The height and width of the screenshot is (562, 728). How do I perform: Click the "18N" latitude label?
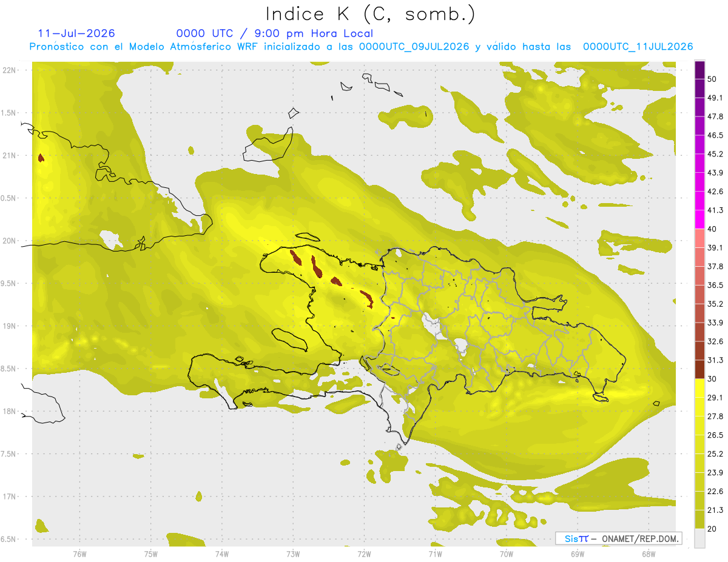coord(10,411)
